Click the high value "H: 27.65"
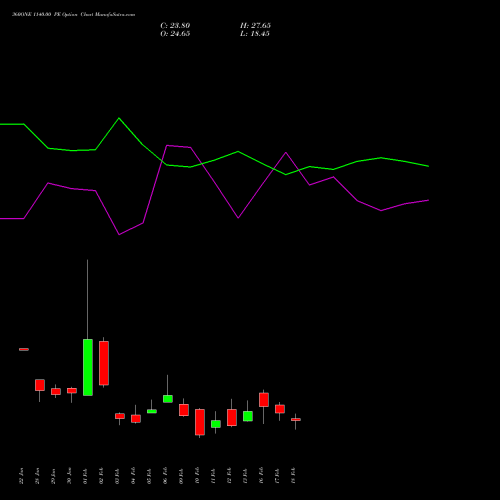This screenshot has width=500, height=500. pos(255,26)
